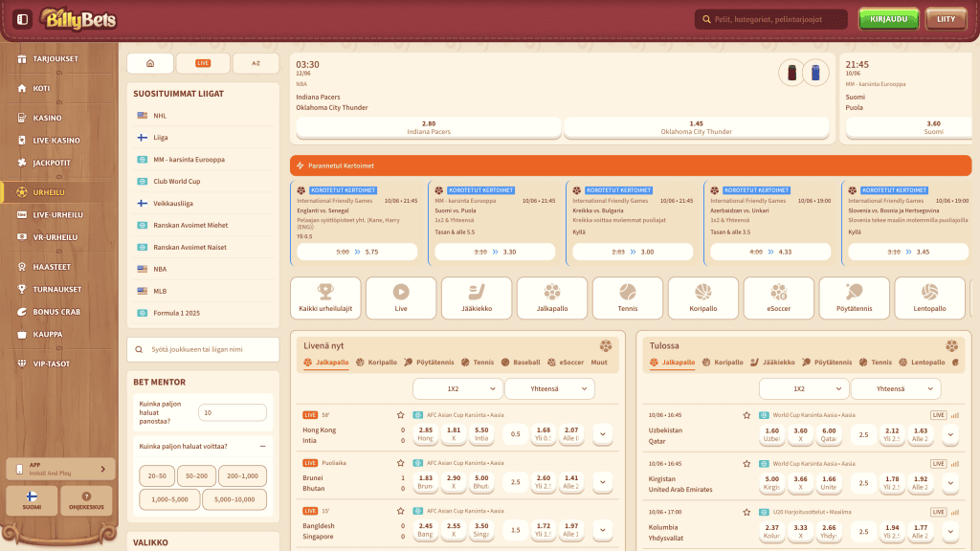Select Lentopallo tab in Tulossa

pos(922,363)
